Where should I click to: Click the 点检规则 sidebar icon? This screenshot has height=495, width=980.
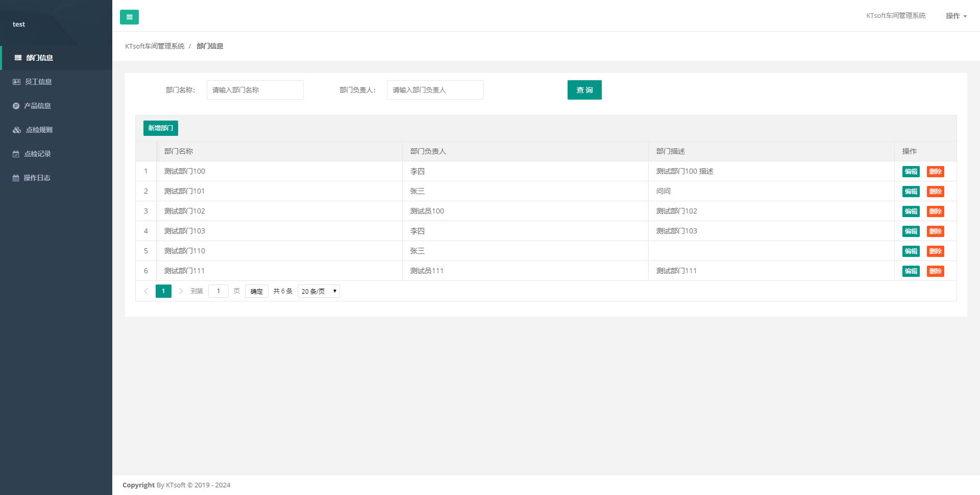[17, 130]
